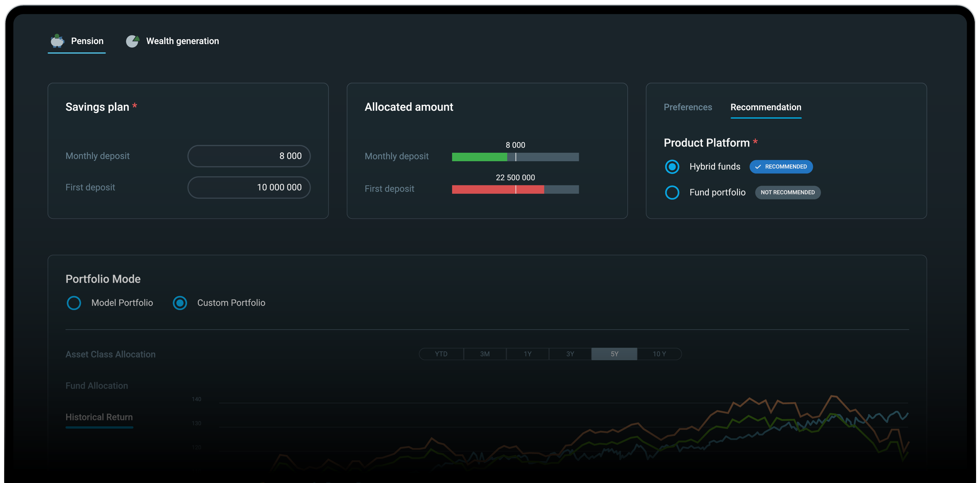Click the First deposit input field

point(249,188)
